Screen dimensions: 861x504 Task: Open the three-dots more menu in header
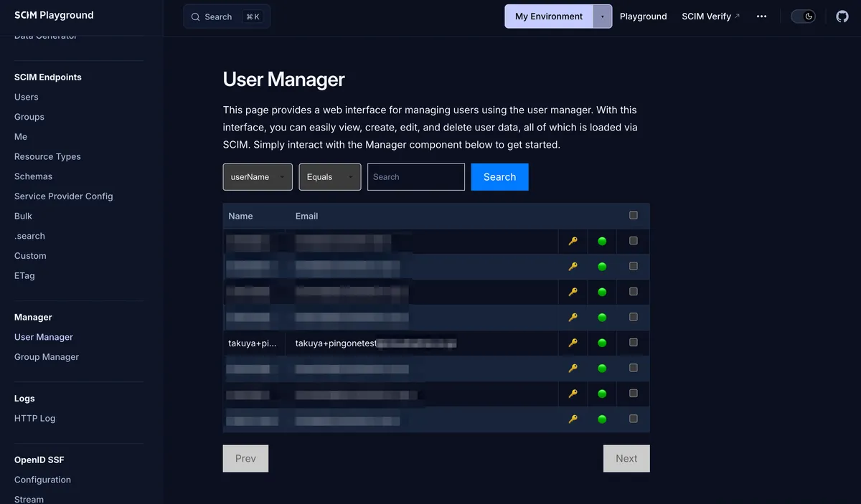click(x=762, y=16)
